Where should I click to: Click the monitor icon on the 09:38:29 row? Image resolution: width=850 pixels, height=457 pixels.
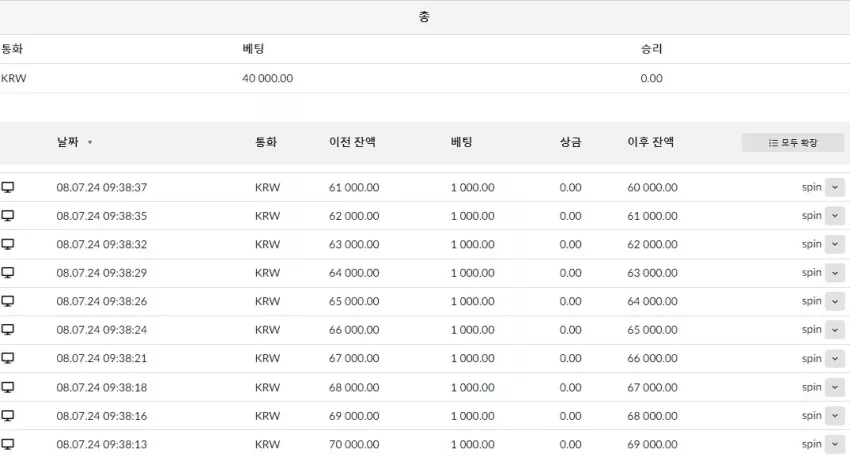pos(8,273)
